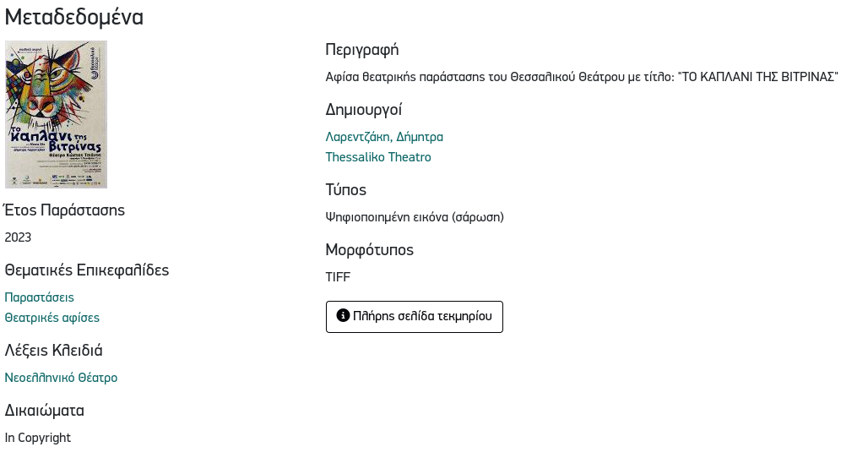Click the poster description text
The height and width of the screenshot is (458, 868).
pos(582,77)
